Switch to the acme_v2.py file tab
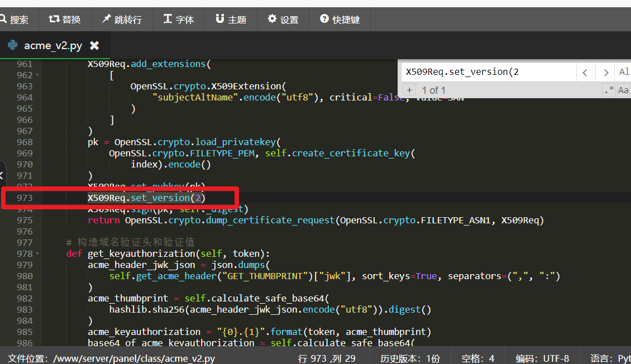The image size is (631, 364). [x=52, y=45]
